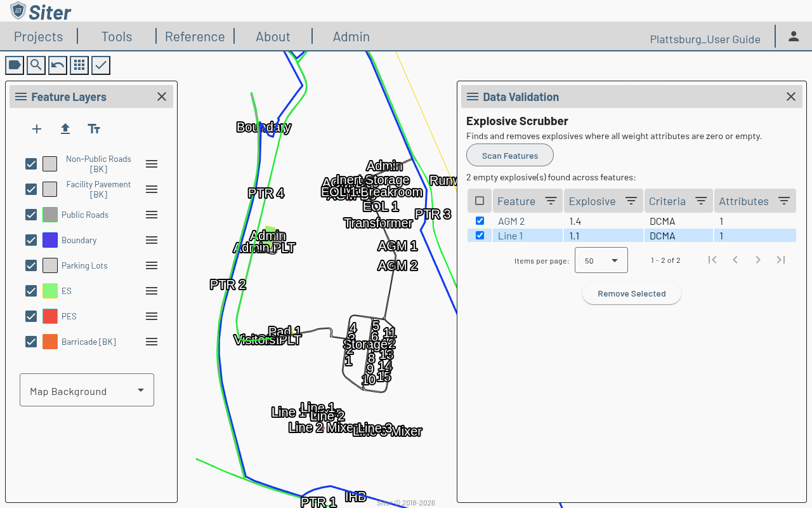Open the text label settings icon
The width and height of the screenshot is (812, 508).
pos(94,129)
